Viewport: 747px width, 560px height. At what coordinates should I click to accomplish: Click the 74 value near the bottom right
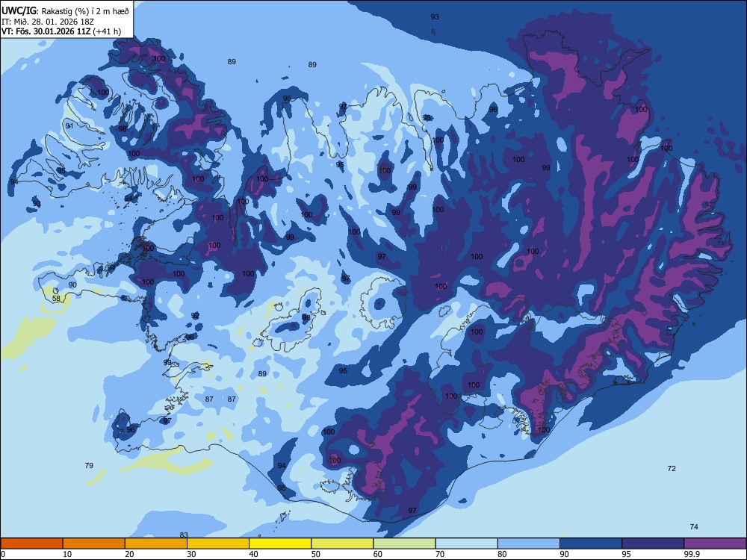pyautogui.click(x=694, y=526)
